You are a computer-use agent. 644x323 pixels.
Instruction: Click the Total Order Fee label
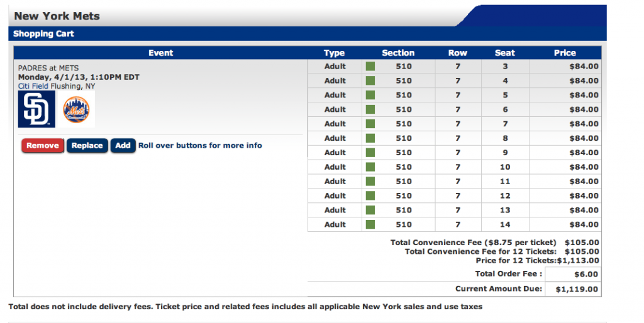[x=508, y=274]
